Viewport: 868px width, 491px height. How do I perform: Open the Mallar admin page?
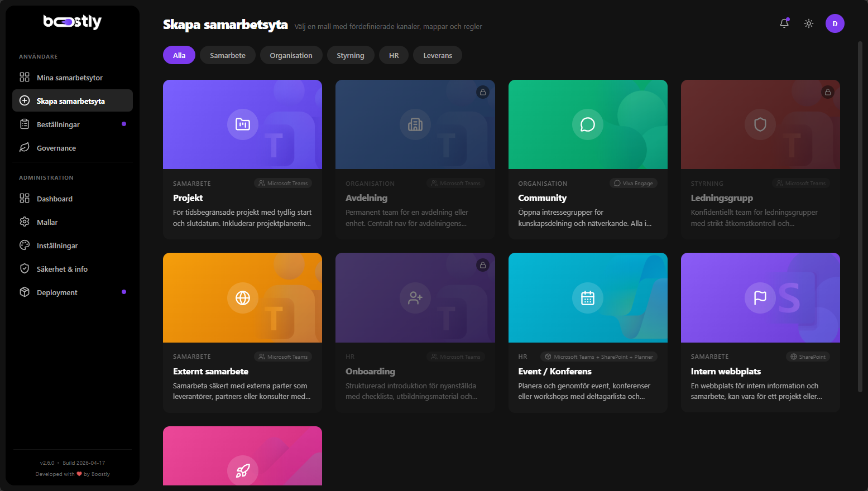[73, 222]
